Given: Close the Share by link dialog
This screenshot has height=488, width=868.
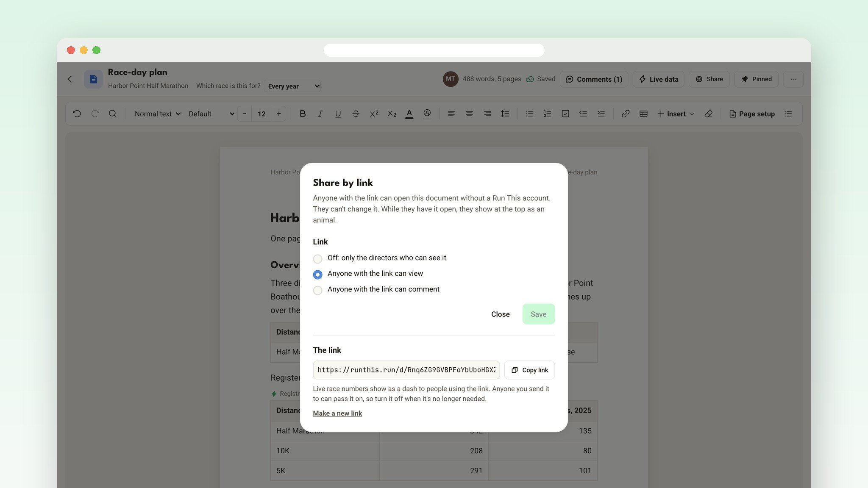Looking at the screenshot, I should coord(500,314).
